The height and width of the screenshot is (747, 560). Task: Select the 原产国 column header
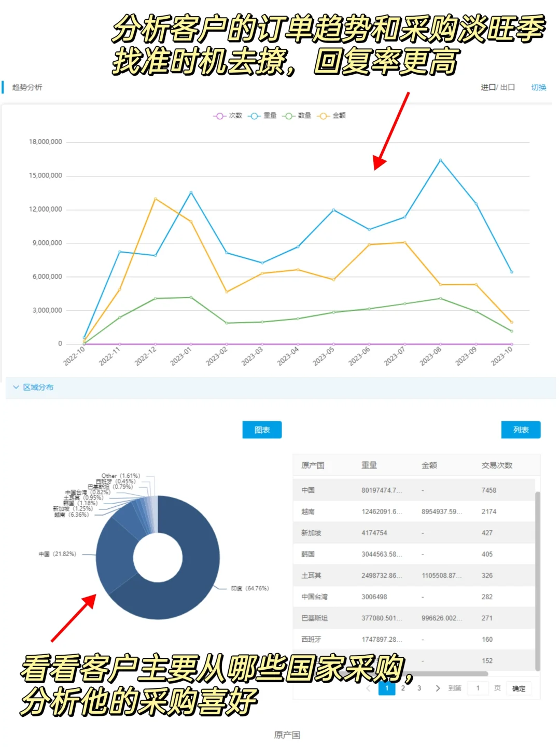pos(313,465)
